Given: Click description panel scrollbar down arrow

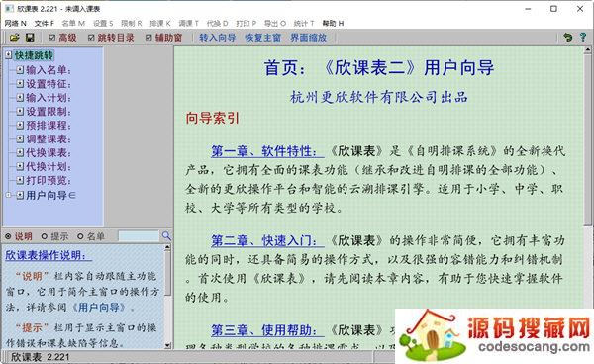Looking at the screenshot, I should 167,345.
